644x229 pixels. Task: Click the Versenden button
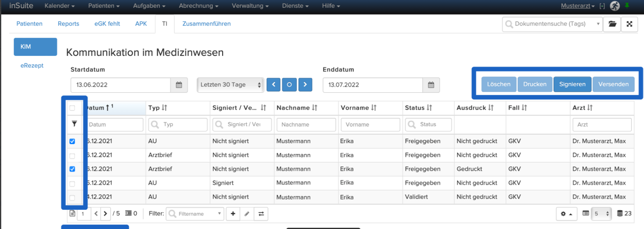(614, 84)
